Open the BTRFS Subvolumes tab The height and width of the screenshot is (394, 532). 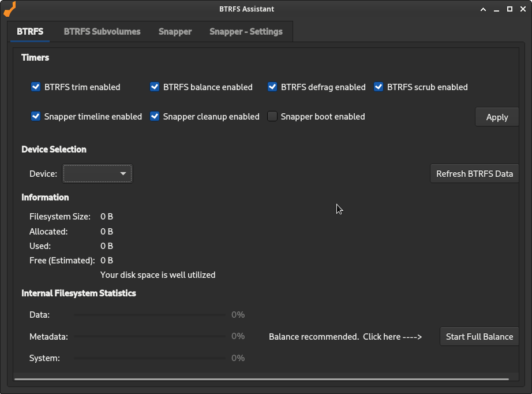[x=102, y=32]
